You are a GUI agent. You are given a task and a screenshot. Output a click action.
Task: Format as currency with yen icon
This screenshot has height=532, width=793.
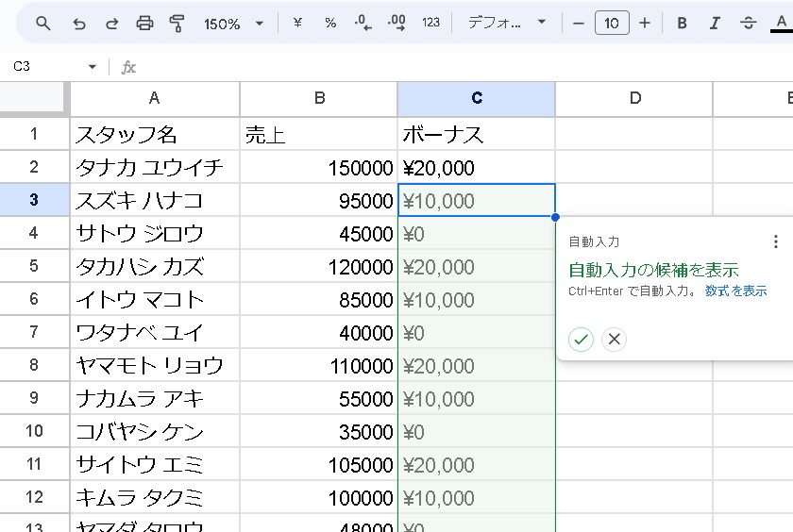pyautogui.click(x=297, y=24)
